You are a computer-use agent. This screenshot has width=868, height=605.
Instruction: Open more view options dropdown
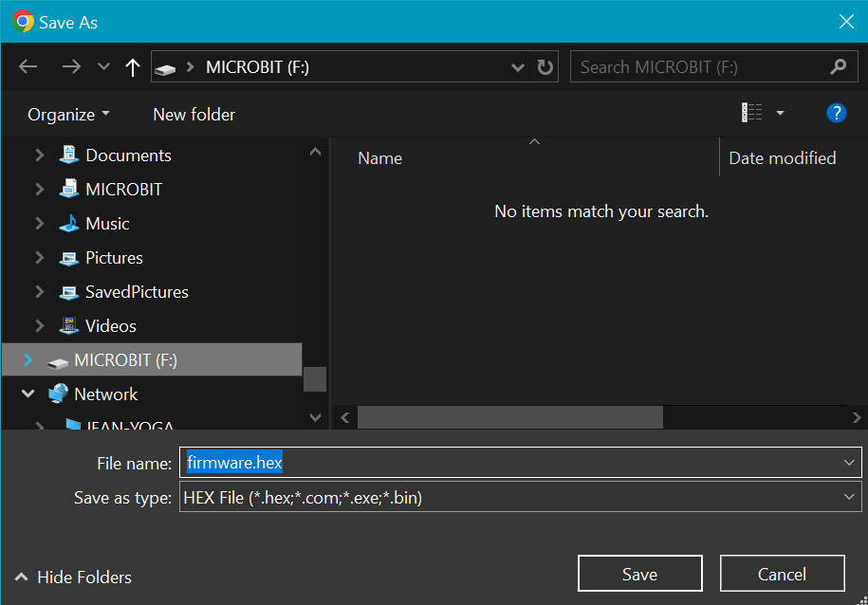(x=780, y=113)
